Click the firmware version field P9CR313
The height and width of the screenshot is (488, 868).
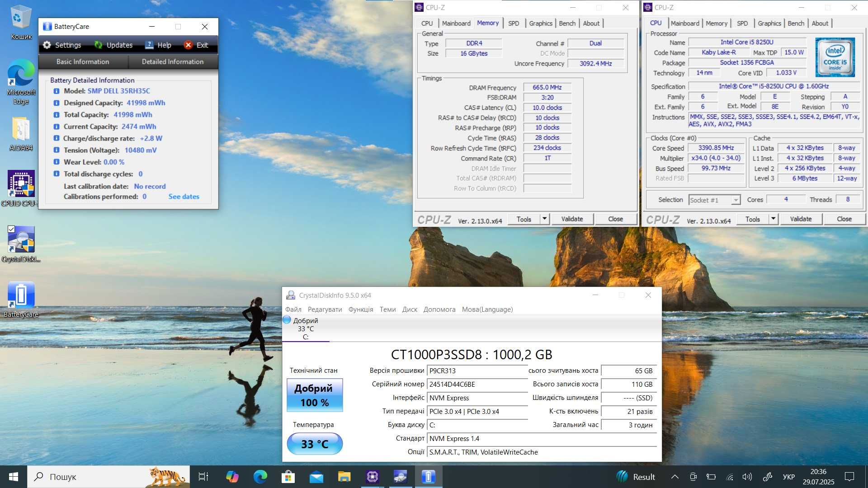[x=477, y=371]
